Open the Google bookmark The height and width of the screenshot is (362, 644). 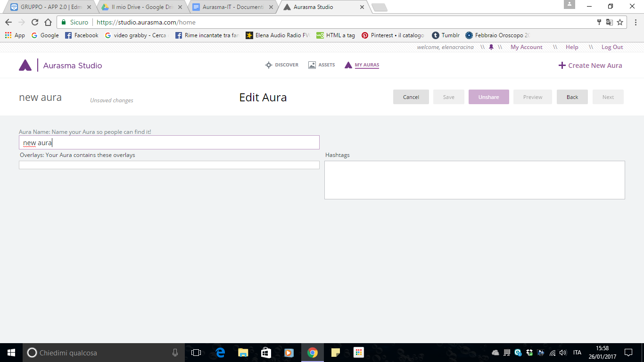[x=45, y=35]
